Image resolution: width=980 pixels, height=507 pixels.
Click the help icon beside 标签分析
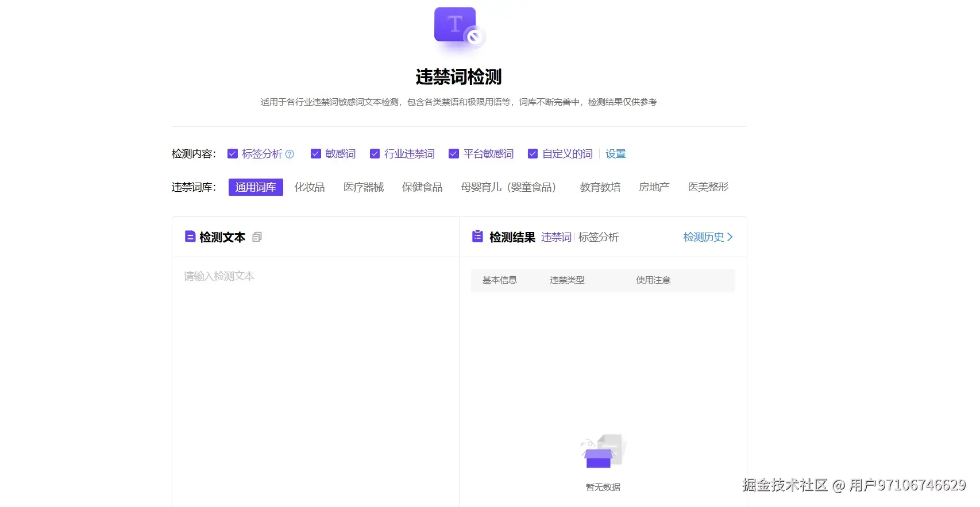[x=290, y=154]
